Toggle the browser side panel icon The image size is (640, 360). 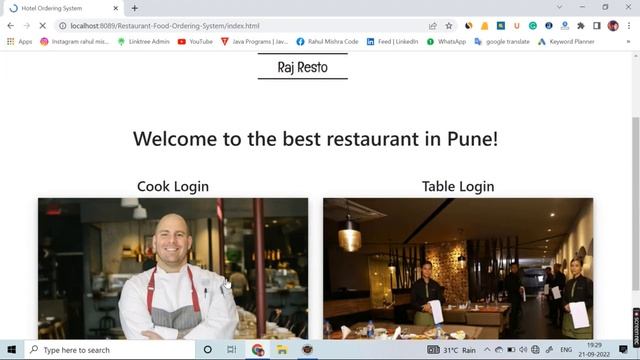click(596, 26)
